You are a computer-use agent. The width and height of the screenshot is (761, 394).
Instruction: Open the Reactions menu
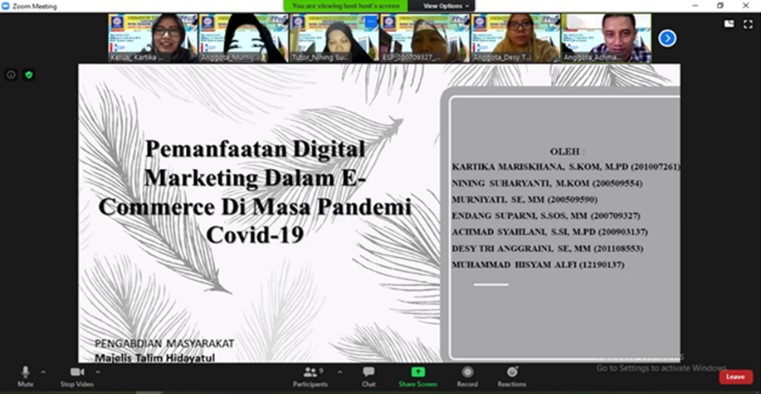click(512, 377)
